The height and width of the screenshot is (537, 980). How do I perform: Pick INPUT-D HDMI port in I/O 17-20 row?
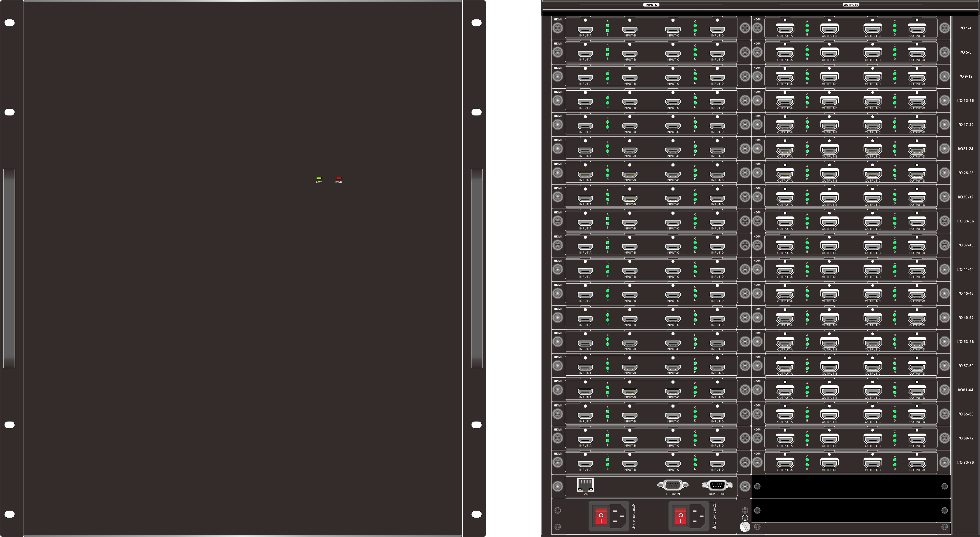coord(717,126)
